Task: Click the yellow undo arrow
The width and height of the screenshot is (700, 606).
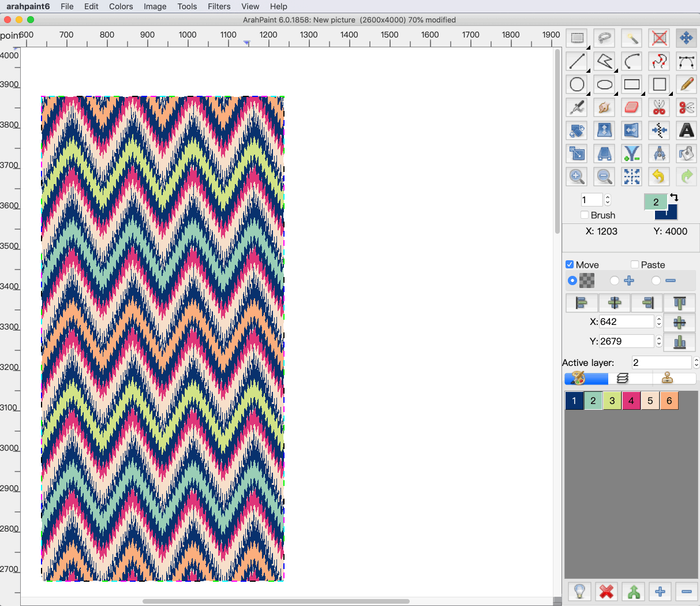Action: pos(659,177)
